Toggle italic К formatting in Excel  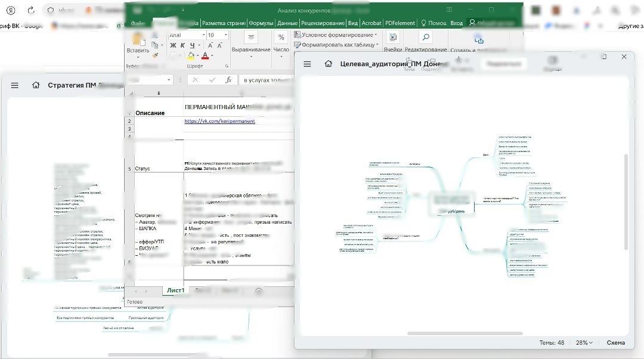(x=182, y=45)
